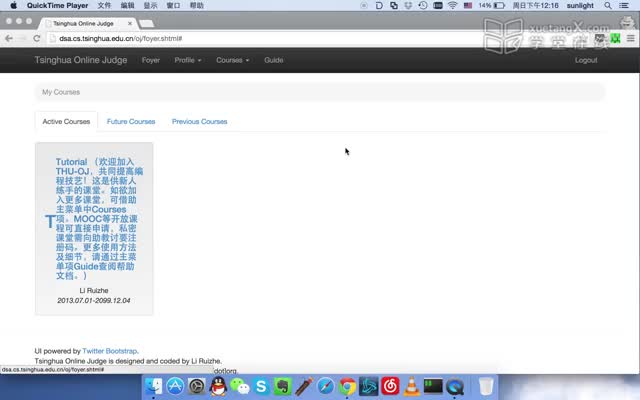The height and width of the screenshot is (400, 640).
Task: Click the big T course icon
Action: tap(50, 222)
